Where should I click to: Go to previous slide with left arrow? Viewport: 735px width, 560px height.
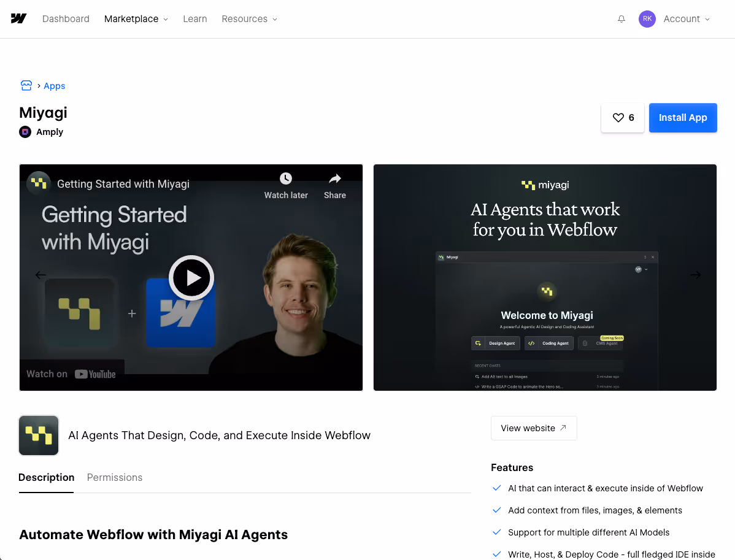(40, 275)
